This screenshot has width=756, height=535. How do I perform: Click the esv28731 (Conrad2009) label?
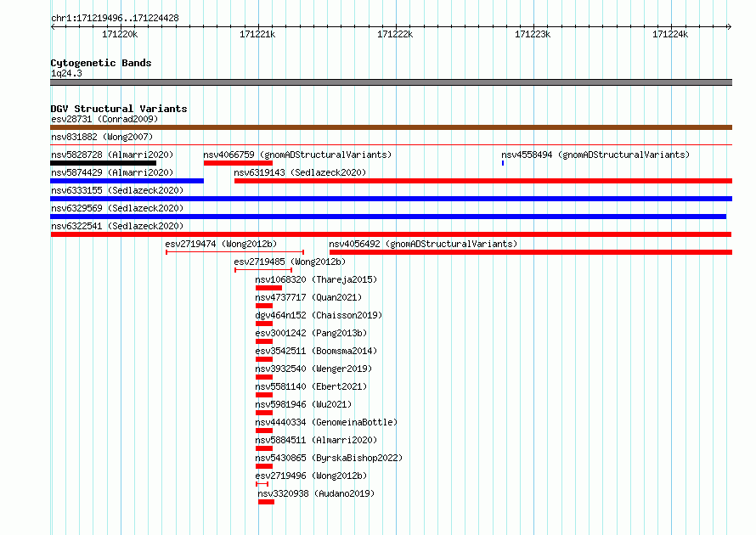pyautogui.click(x=104, y=119)
